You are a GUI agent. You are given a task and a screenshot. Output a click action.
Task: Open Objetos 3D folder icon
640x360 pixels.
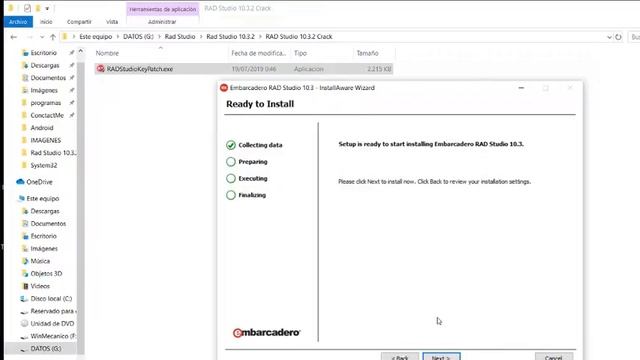click(x=25, y=273)
